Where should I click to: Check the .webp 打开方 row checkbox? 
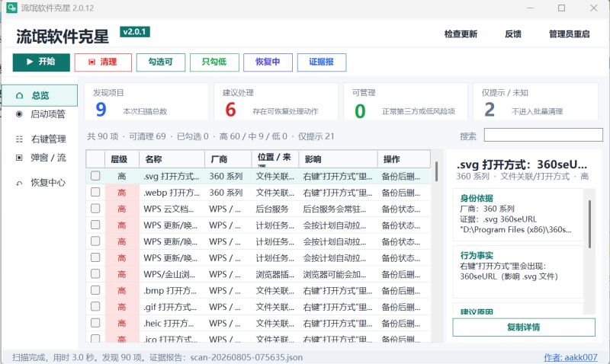(x=95, y=193)
